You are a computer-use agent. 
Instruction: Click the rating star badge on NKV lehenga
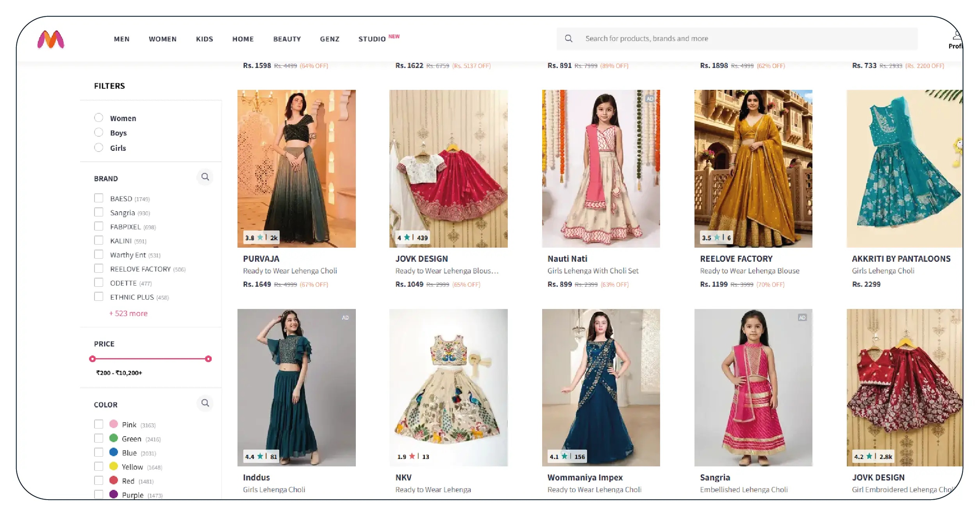413,457
